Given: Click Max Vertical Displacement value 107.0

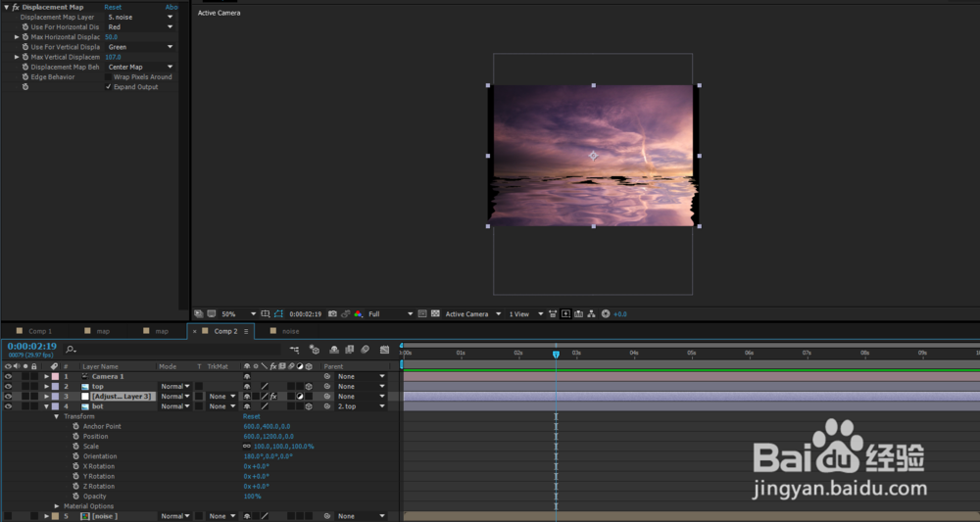Looking at the screenshot, I should pyautogui.click(x=113, y=57).
